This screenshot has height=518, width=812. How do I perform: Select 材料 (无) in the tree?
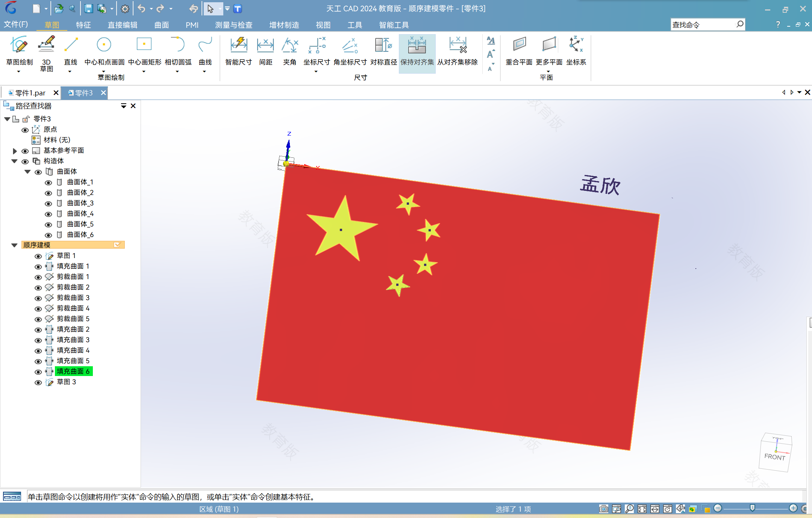57,140
